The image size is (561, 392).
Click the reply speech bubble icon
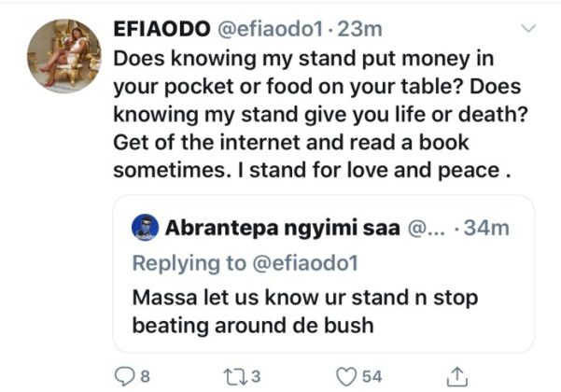(123, 375)
